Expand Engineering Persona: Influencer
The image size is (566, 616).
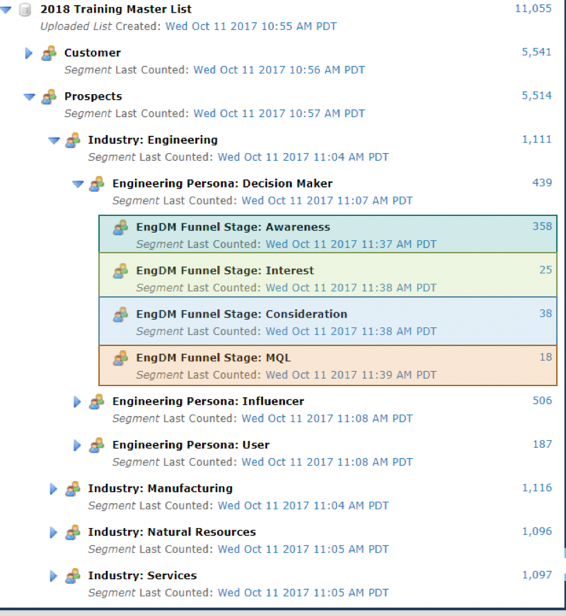(x=77, y=402)
